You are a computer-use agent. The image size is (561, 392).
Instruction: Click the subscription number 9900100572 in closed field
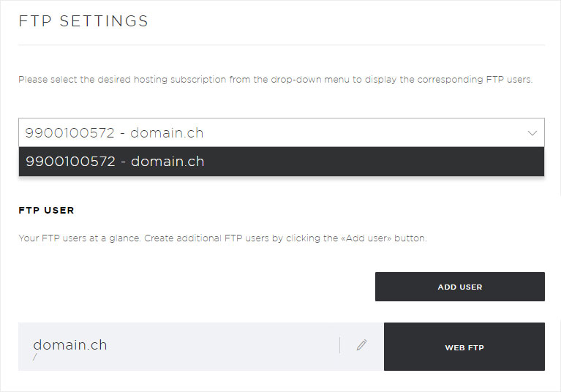pyautogui.click(x=70, y=133)
